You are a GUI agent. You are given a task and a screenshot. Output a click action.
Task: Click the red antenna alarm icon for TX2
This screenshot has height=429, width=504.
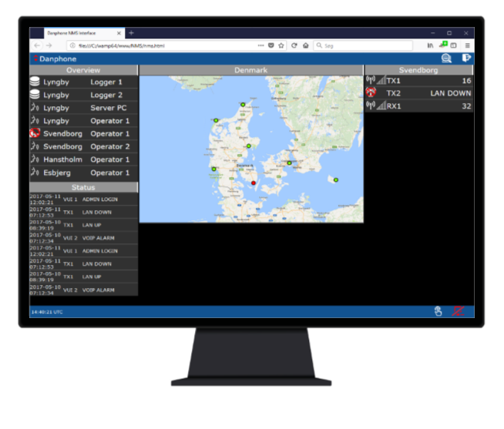point(371,93)
